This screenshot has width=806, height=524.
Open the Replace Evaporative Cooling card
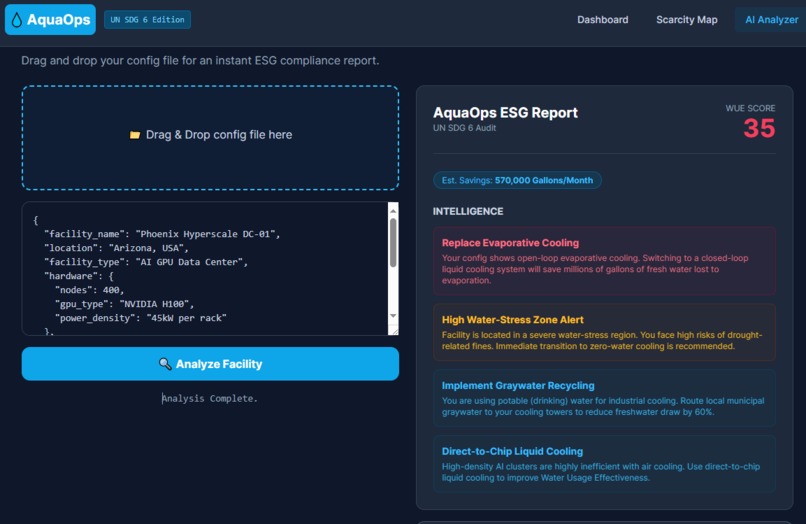(x=604, y=261)
